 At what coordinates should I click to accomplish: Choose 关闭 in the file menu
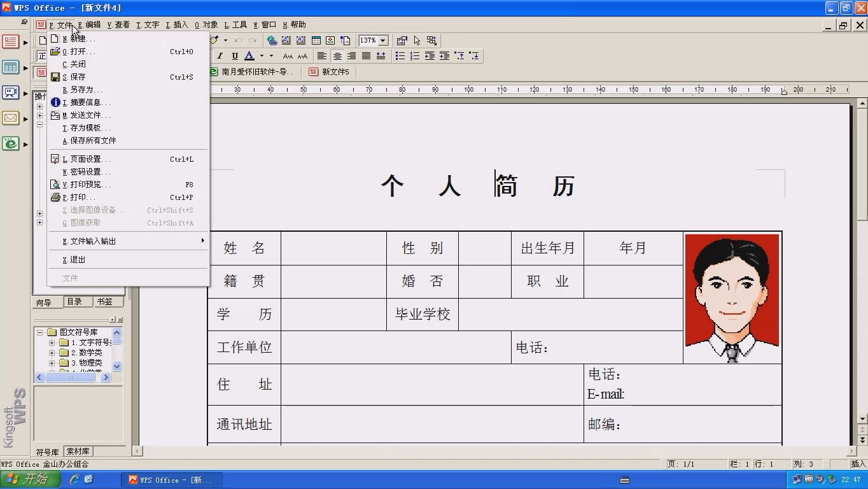pos(128,64)
